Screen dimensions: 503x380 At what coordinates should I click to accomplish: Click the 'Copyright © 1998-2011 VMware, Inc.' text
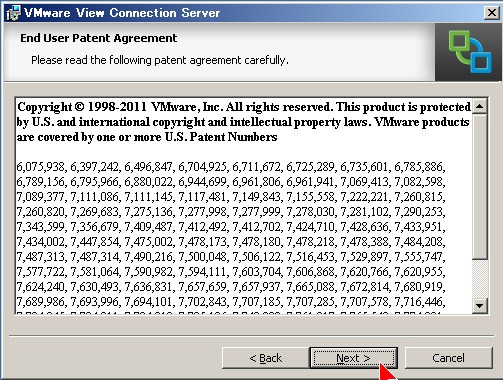pyautogui.click(x=120, y=107)
